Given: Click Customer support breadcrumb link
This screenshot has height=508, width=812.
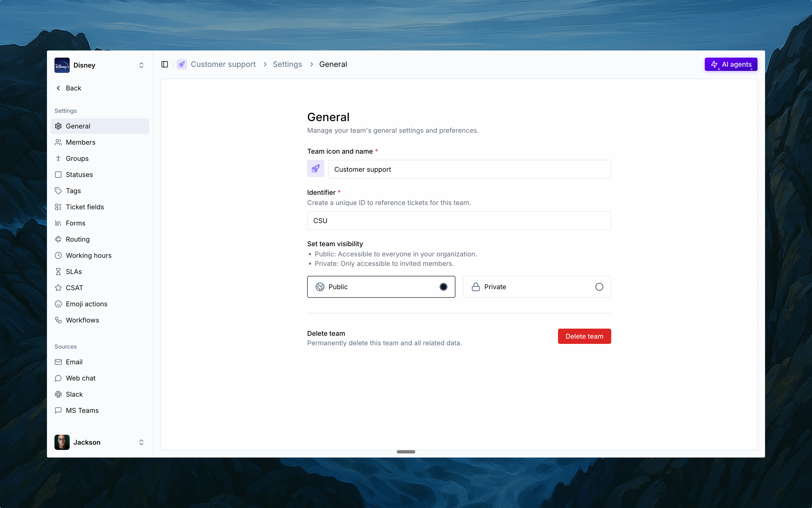Looking at the screenshot, I should [x=223, y=64].
